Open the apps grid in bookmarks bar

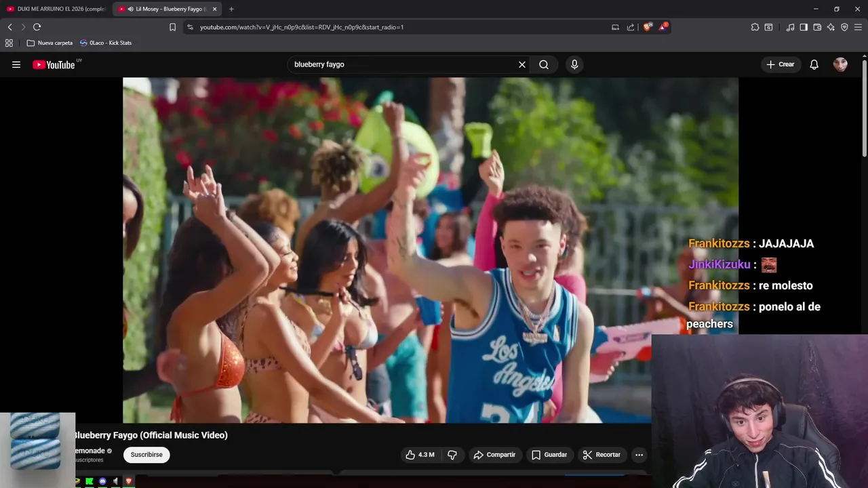click(9, 43)
